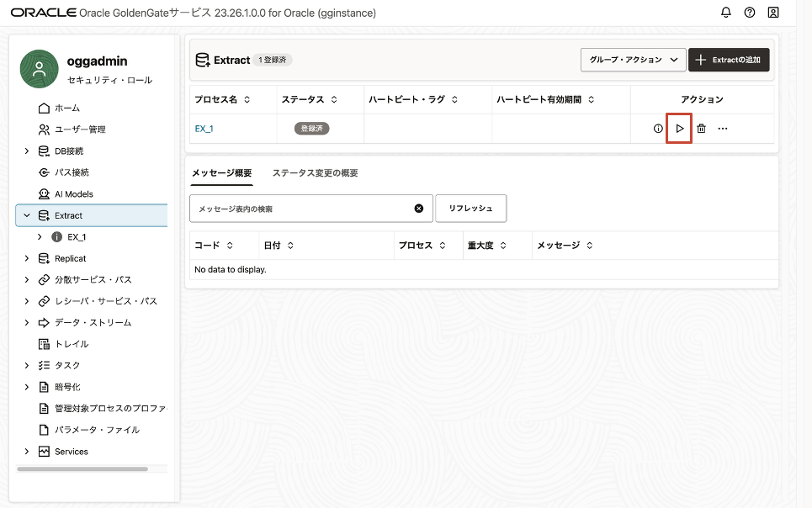812x508 pixels.
Task: Open the EX_1 process name link
Action: pyautogui.click(x=204, y=129)
